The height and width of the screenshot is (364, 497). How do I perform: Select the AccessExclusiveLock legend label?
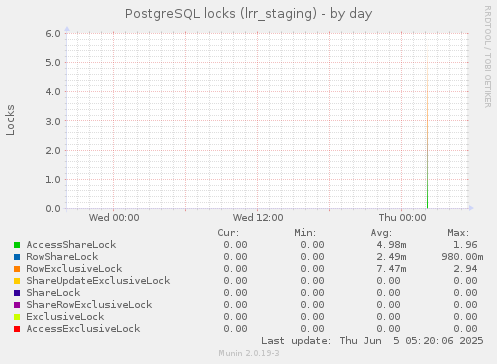83,329
